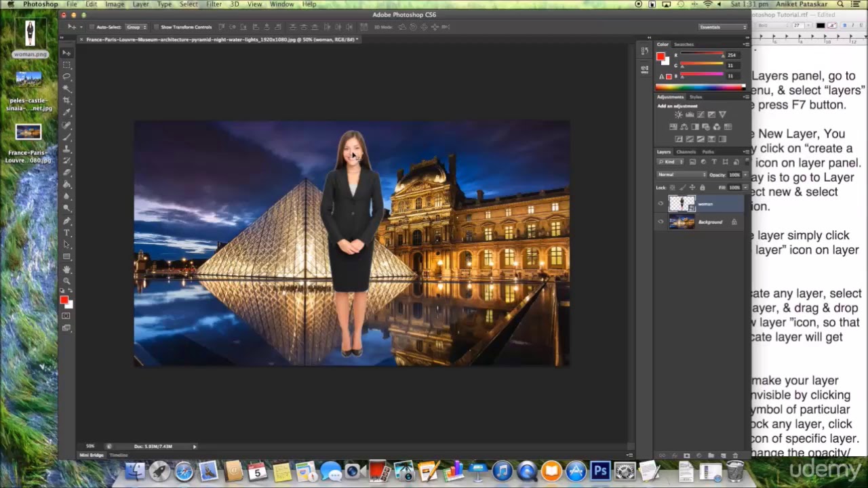This screenshot has height=488, width=868.
Task: Add a Levels adjustment
Action: coord(690,115)
